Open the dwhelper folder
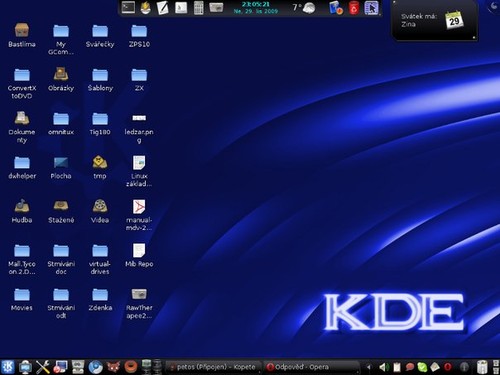500x375 pixels. pos(22,167)
